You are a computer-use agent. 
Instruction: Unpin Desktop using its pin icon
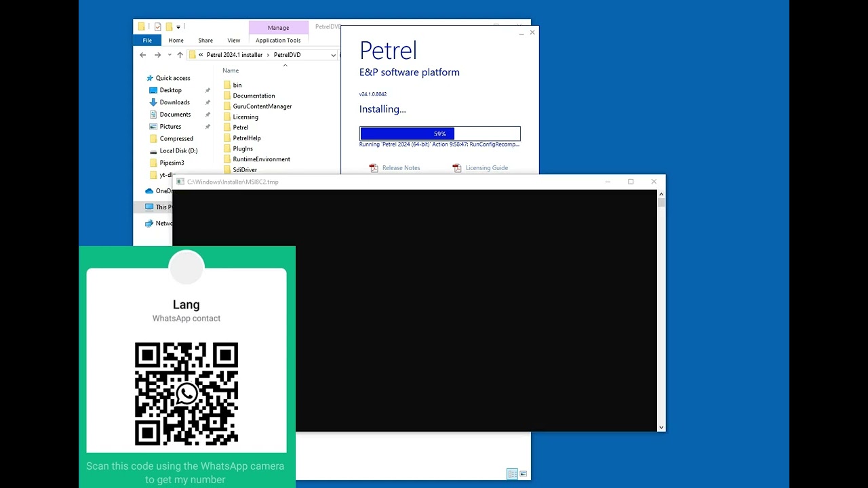point(208,90)
